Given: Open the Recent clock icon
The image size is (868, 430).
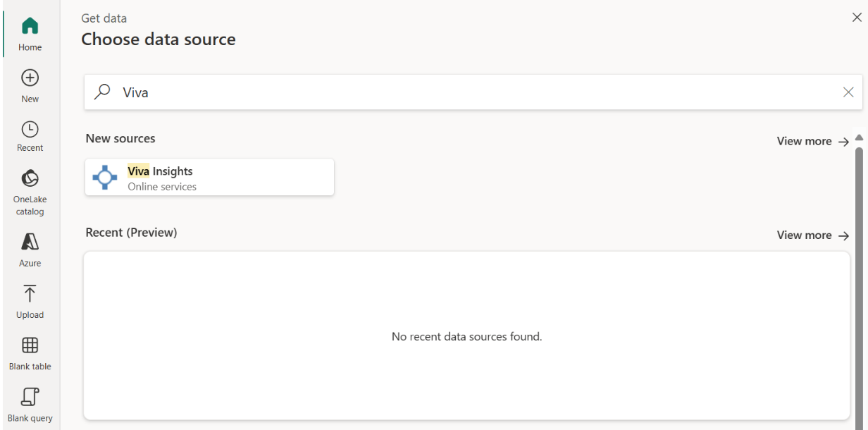Looking at the screenshot, I should [30, 129].
